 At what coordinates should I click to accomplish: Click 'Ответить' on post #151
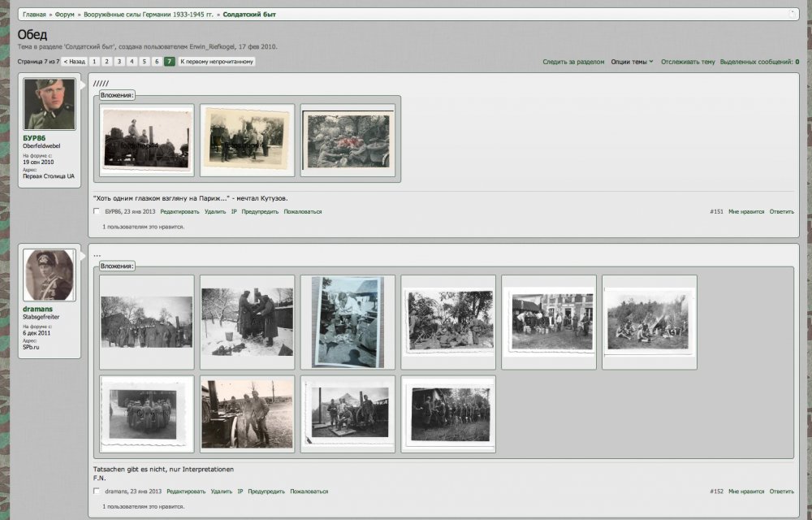[x=781, y=211]
